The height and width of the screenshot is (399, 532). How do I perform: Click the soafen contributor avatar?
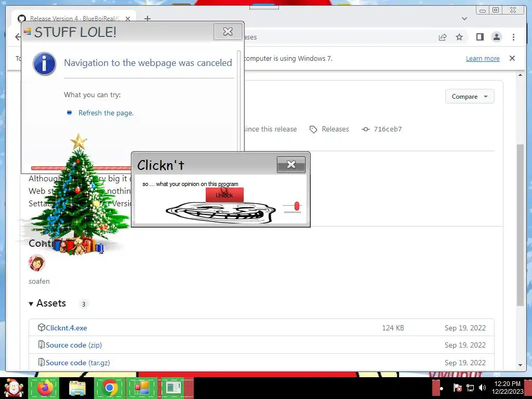[x=37, y=263]
